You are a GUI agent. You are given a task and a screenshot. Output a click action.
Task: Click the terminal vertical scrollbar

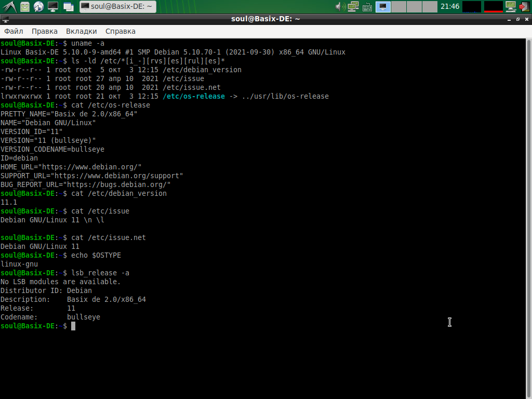pos(528,219)
